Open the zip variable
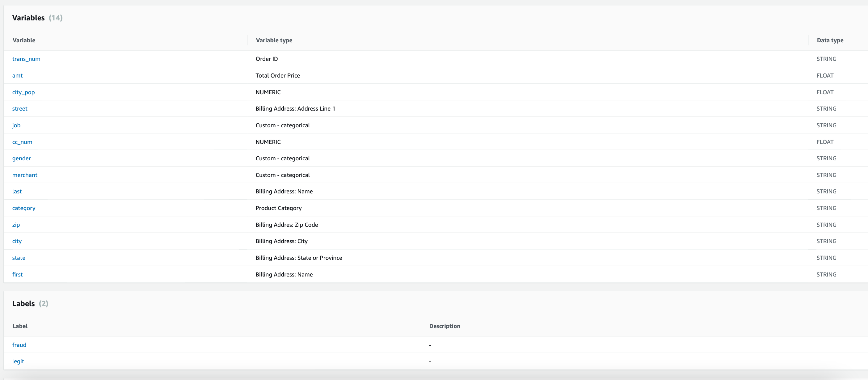This screenshot has width=868, height=380. 16,225
